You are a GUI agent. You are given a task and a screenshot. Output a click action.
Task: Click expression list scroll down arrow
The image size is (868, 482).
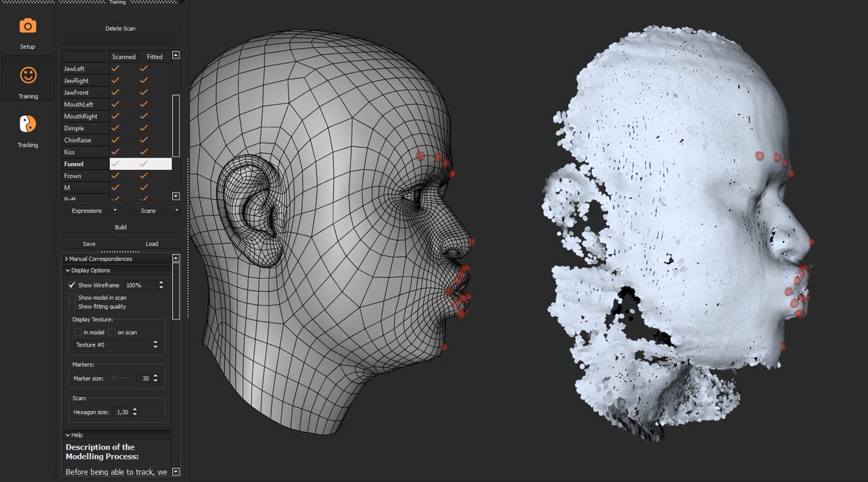click(x=176, y=196)
